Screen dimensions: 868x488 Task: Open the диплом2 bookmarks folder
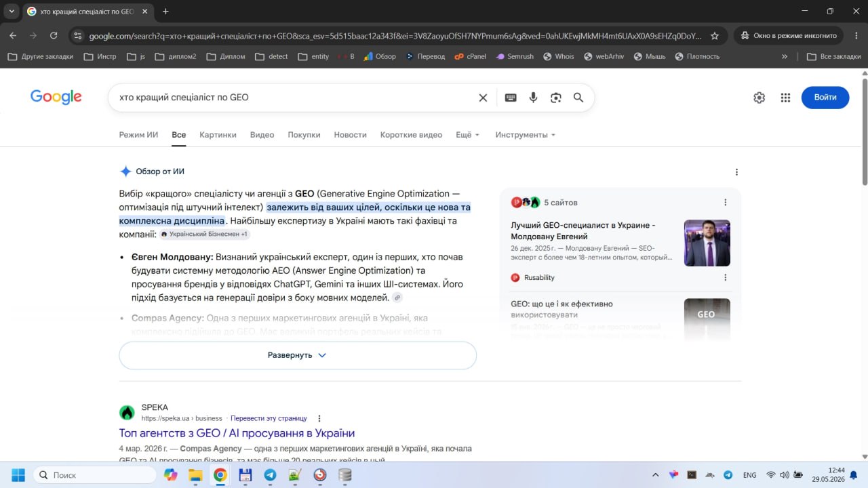176,56
